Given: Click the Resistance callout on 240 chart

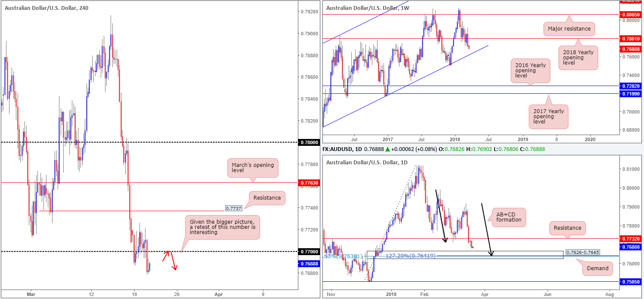Looking at the screenshot, I should point(267,198).
